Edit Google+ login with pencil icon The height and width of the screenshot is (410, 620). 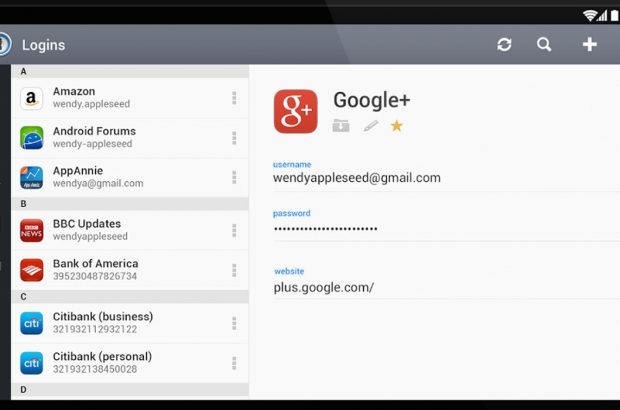click(x=370, y=126)
